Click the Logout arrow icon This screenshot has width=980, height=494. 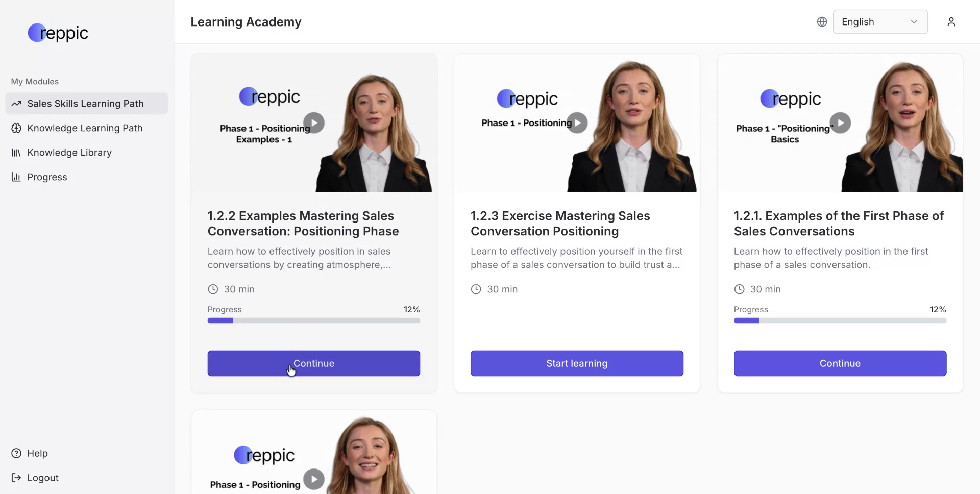click(x=16, y=478)
